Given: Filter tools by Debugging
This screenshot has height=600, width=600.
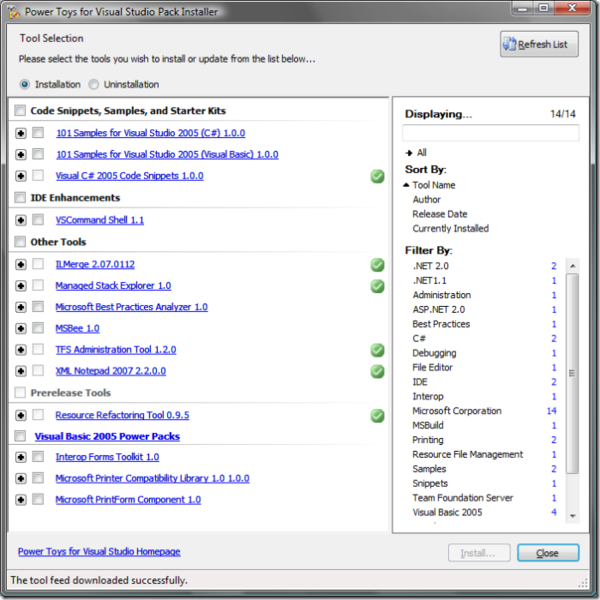Looking at the screenshot, I should [434, 353].
